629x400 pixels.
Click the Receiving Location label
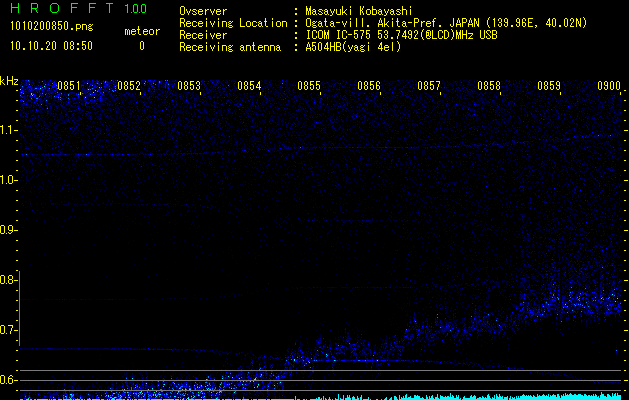(233, 23)
